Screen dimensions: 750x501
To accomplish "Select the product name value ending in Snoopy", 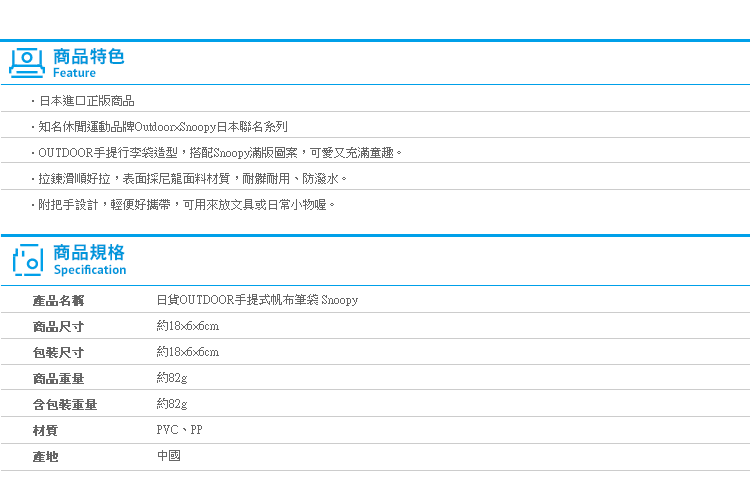I will (257, 300).
